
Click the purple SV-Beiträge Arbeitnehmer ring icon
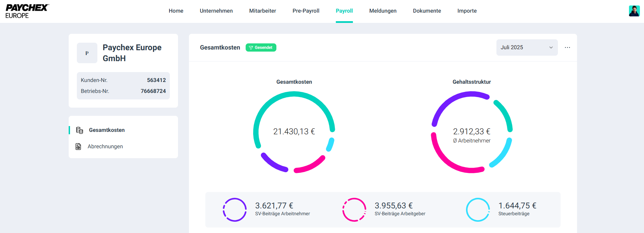tap(235, 210)
